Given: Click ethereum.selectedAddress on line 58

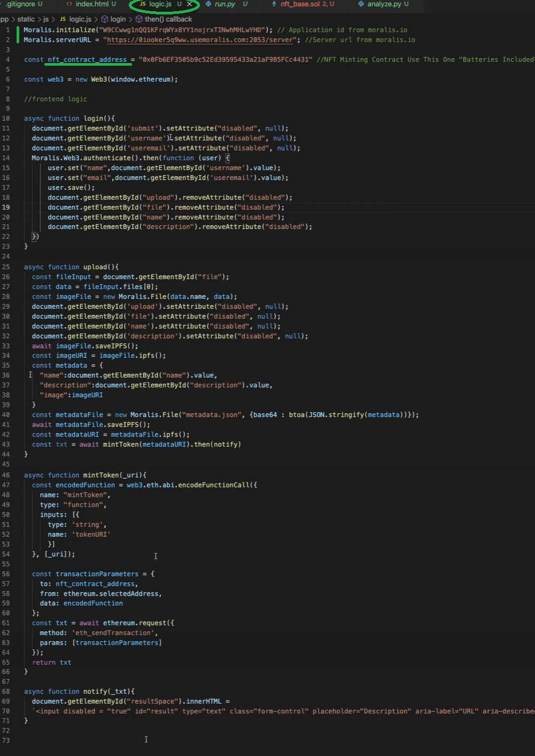Looking at the screenshot, I should [111, 594].
